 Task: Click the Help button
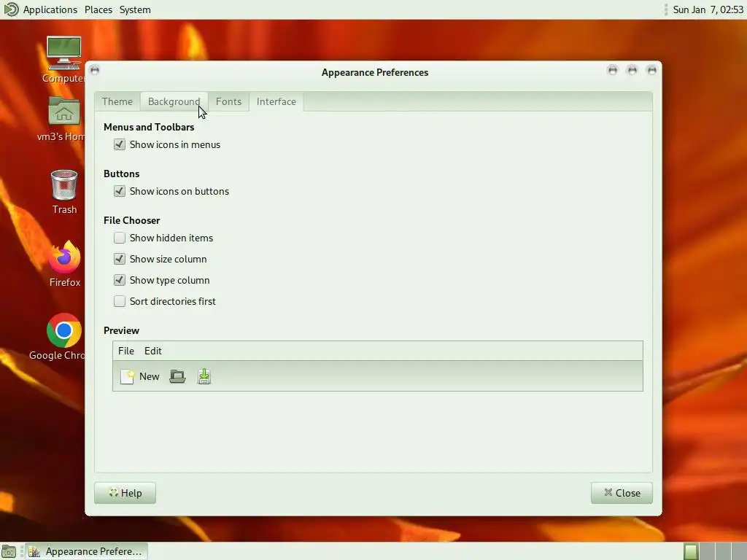click(125, 493)
